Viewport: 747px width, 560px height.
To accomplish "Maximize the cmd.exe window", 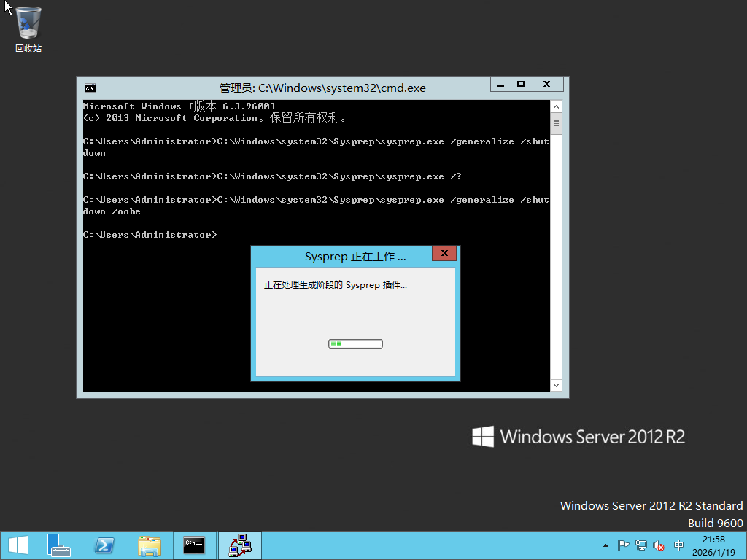I will tap(521, 85).
